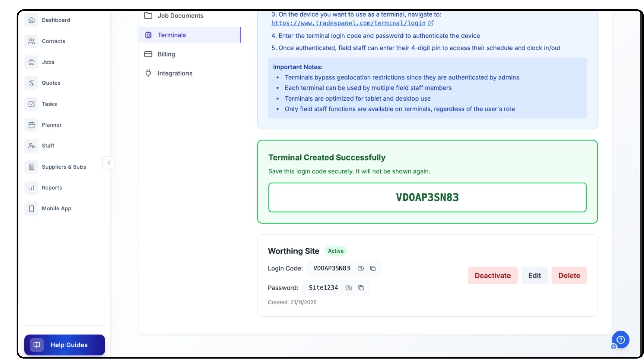Viewport: 644px width, 362px height.
Task: Switch to the Billing settings tab
Action: click(166, 54)
